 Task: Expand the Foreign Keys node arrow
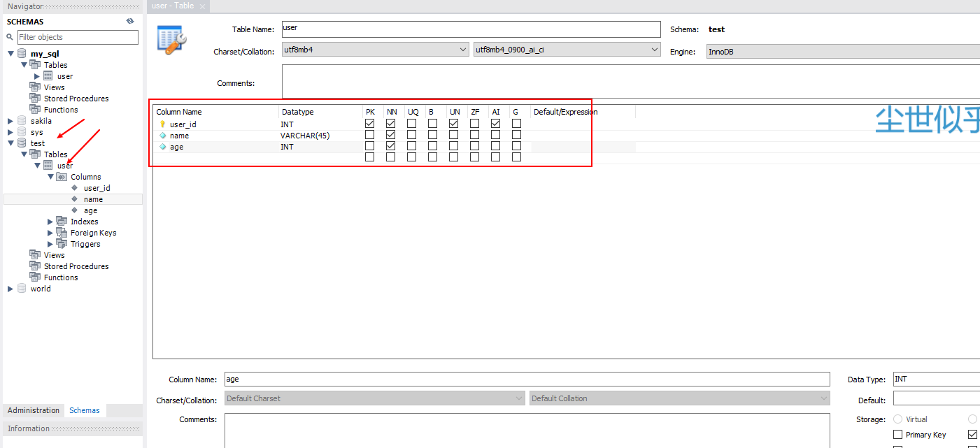tap(50, 233)
